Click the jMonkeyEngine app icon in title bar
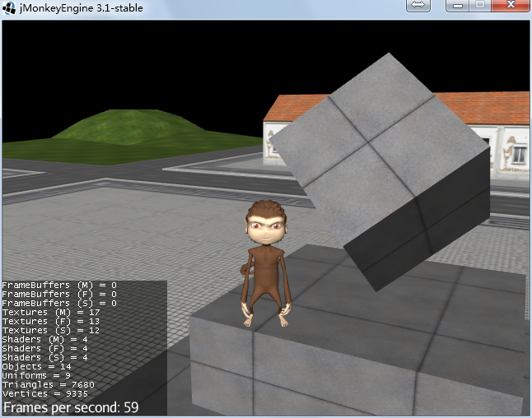The height and width of the screenshot is (418, 532). click(9, 7)
